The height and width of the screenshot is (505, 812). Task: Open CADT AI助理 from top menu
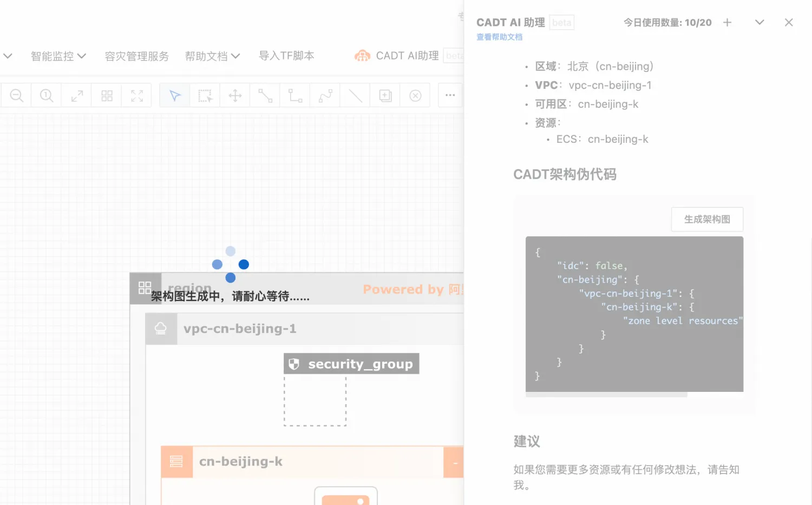tap(407, 56)
